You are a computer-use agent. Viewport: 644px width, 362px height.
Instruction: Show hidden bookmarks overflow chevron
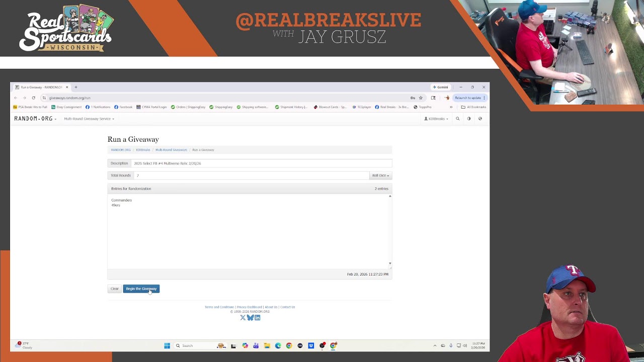tap(451, 107)
